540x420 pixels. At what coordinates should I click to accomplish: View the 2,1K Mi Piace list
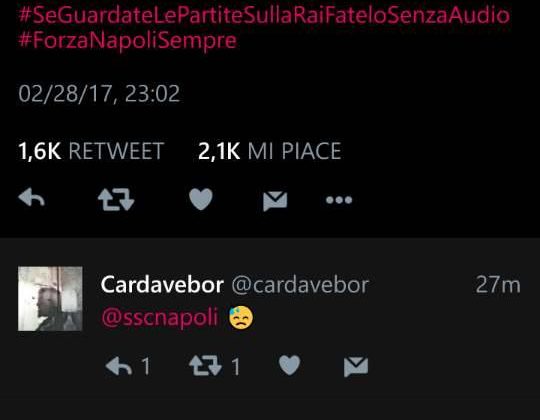[270, 151]
